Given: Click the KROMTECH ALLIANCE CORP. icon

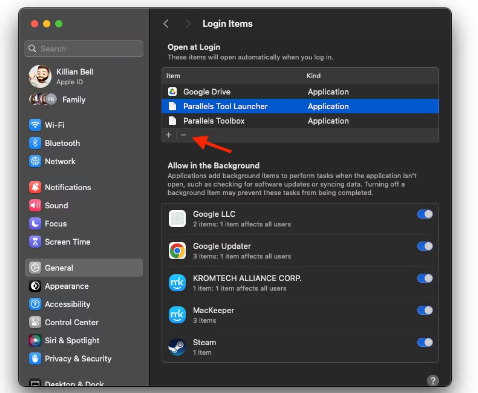Looking at the screenshot, I should [x=177, y=283].
